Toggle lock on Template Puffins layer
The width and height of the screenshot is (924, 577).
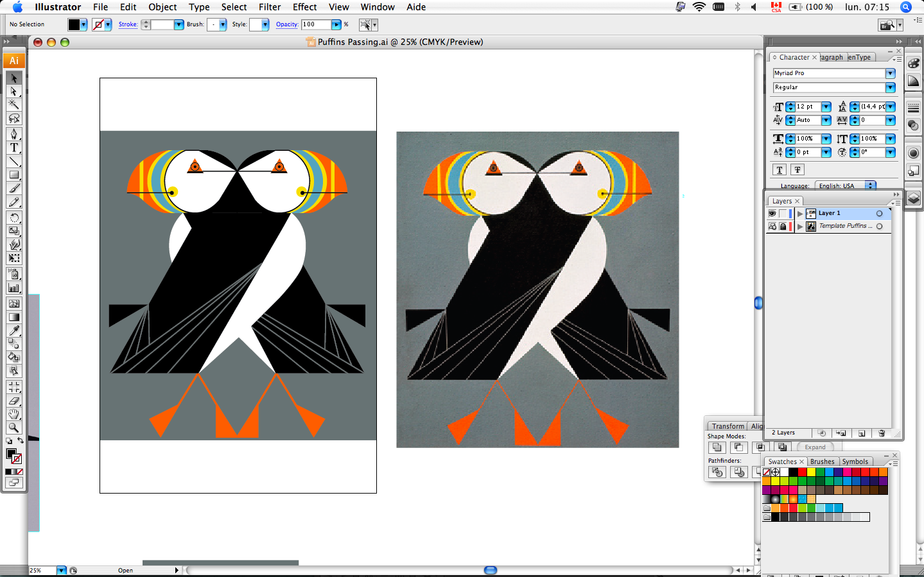[x=783, y=226]
